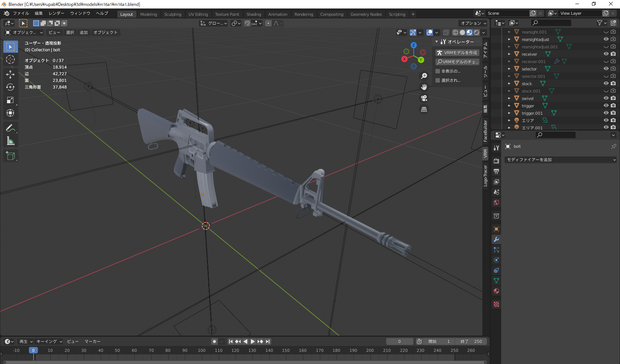This screenshot has height=364, width=620.
Task: Switch to wireframe viewport shading
Action: point(455,32)
